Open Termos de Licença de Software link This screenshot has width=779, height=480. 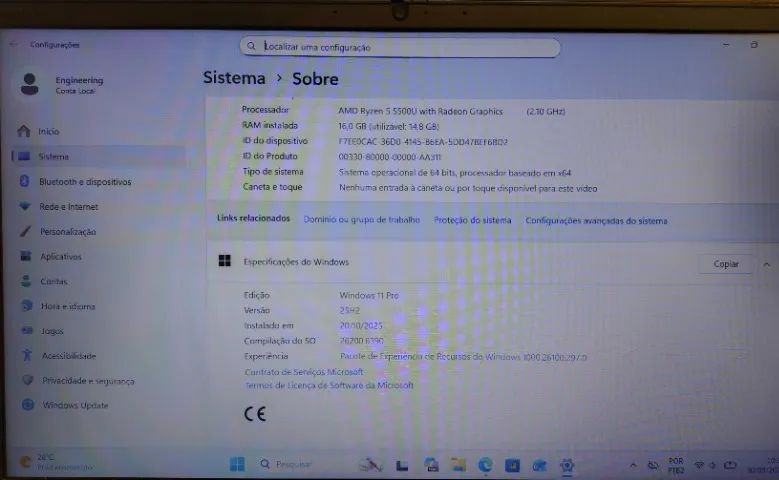coord(329,385)
